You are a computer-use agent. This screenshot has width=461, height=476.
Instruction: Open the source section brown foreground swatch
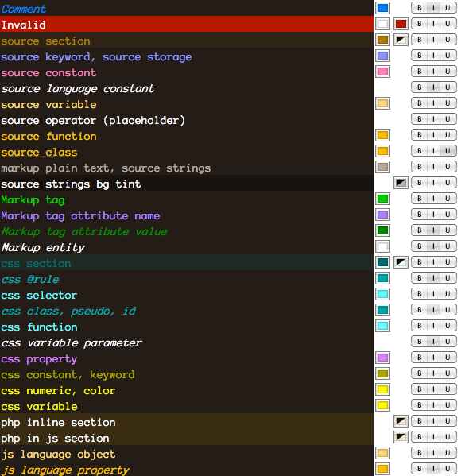pyautogui.click(x=382, y=40)
